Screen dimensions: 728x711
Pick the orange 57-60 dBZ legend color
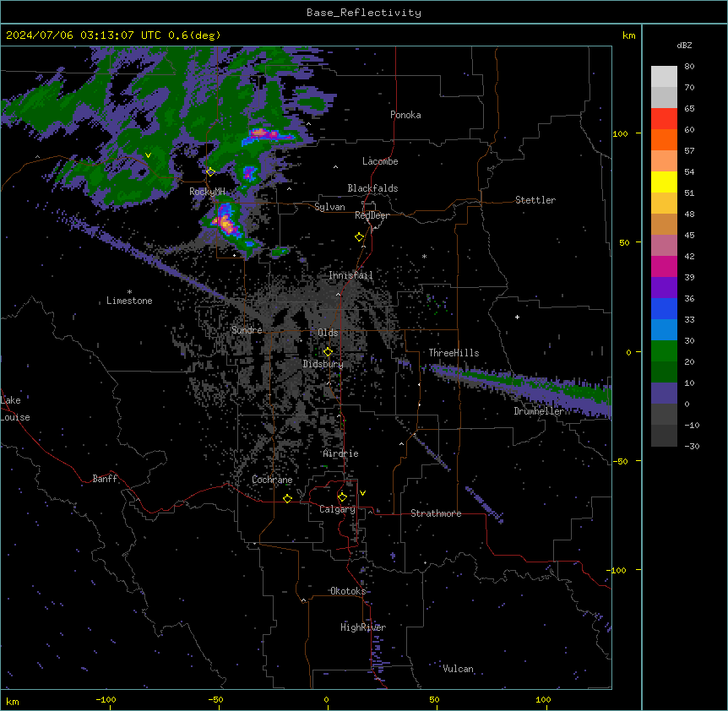pyautogui.click(x=664, y=139)
